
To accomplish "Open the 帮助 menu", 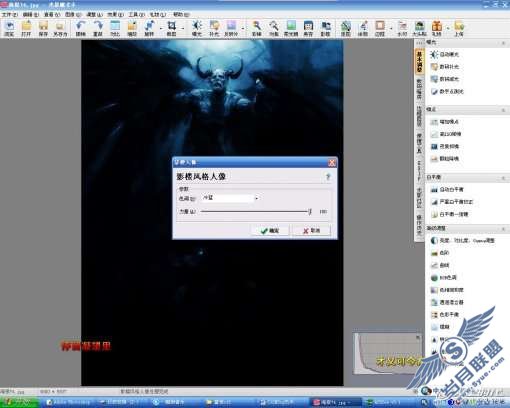I will point(181,15).
